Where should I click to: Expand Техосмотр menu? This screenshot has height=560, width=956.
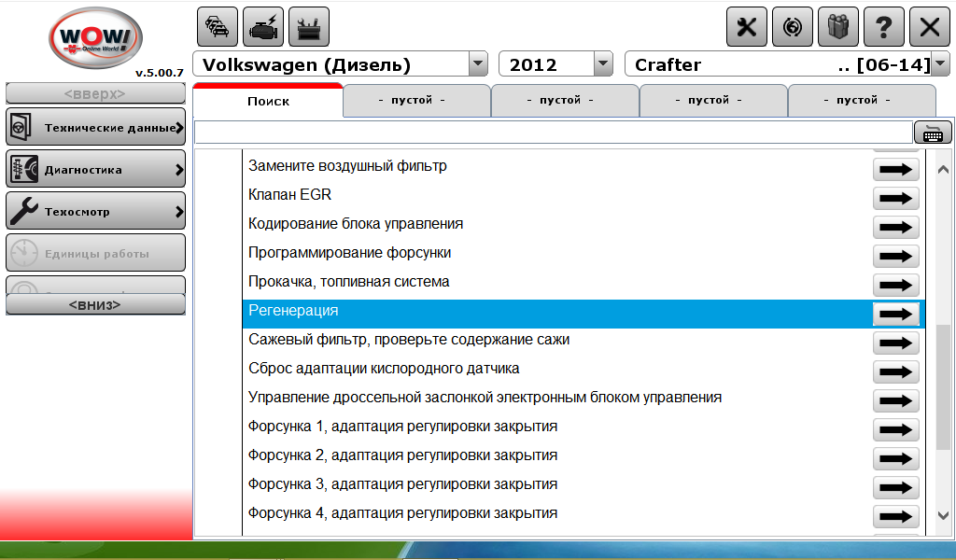click(x=96, y=212)
